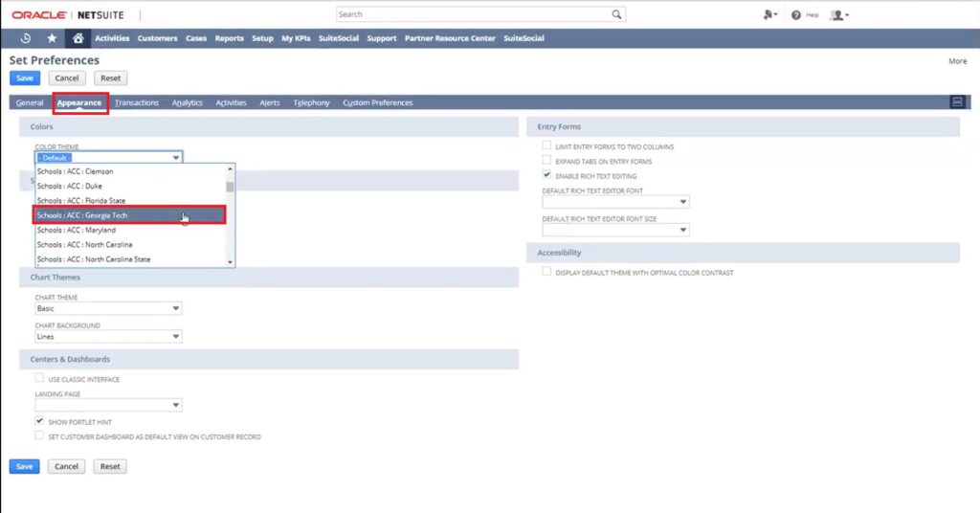
Task: Click the bottom Save button
Action: [x=24, y=466]
